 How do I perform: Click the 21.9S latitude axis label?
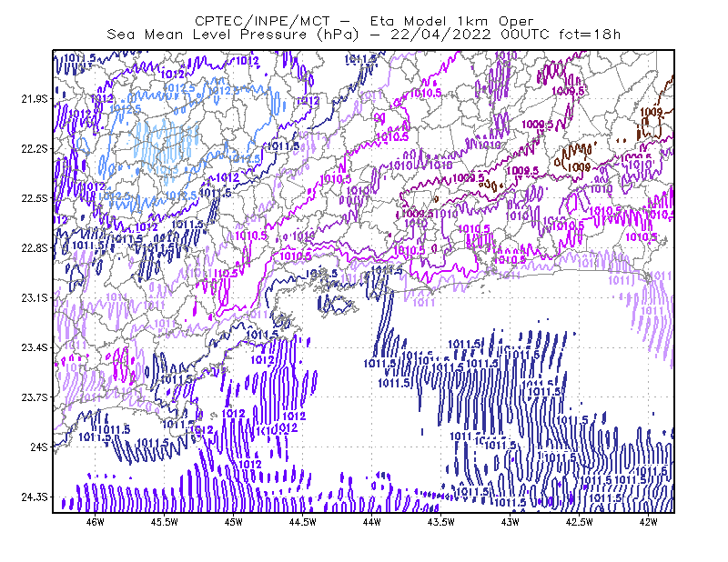click(x=34, y=99)
